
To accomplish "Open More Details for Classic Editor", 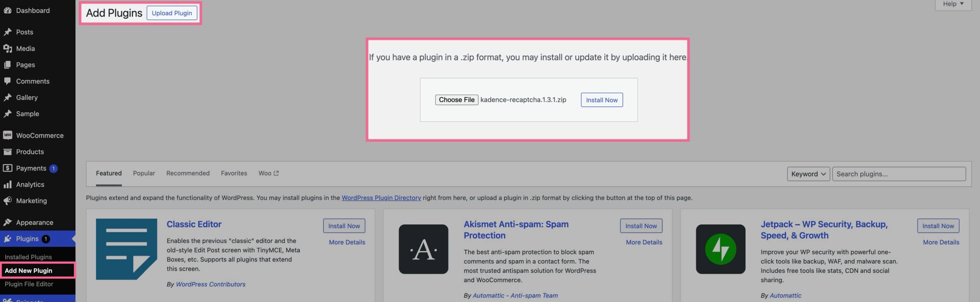I will (347, 242).
